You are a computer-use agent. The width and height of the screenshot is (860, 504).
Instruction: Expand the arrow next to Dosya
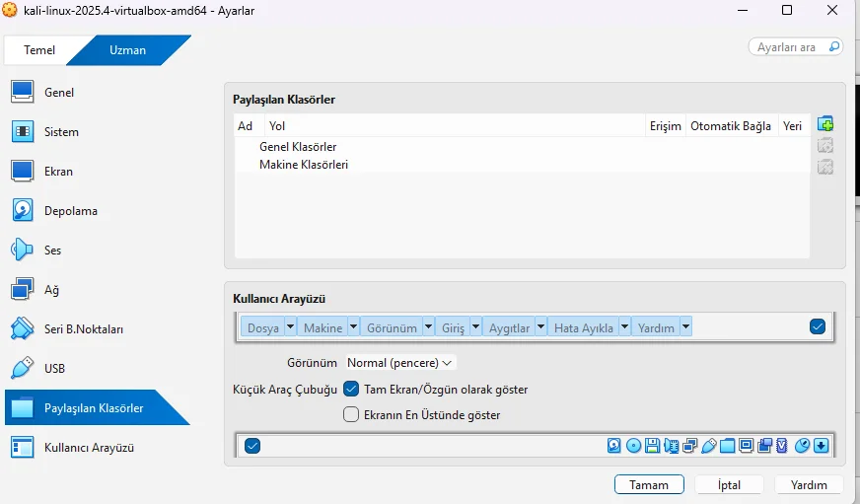tap(290, 327)
